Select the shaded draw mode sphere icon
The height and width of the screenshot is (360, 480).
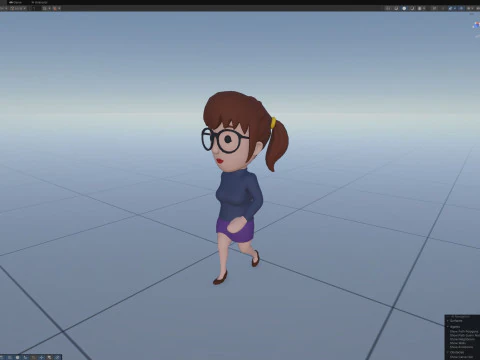coord(404,8)
